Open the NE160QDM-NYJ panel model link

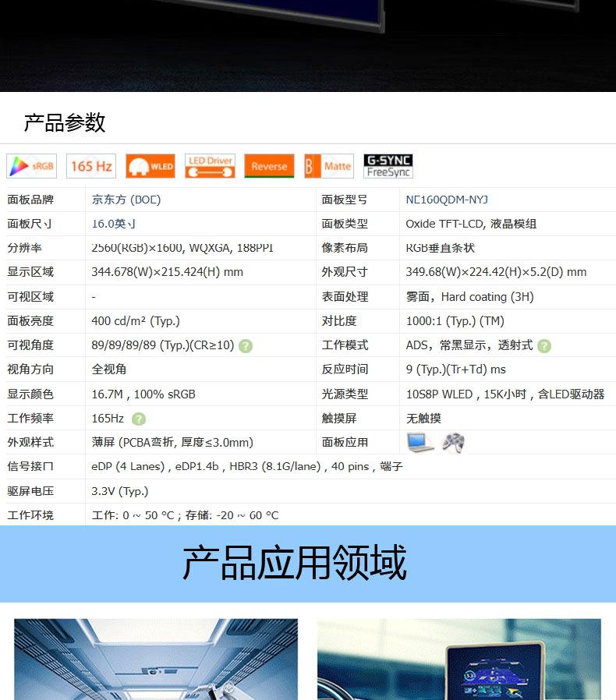click(x=447, y=200)
